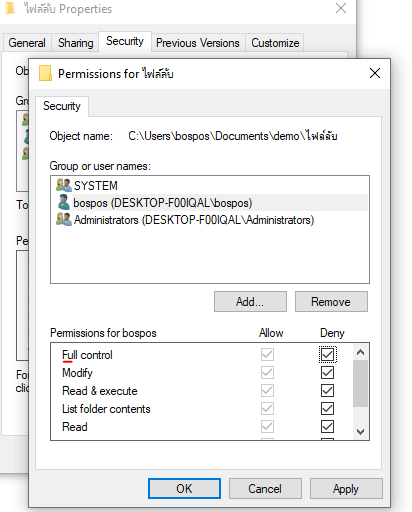This screenshot has height=512, width=412.
Task: Close the Properties window
Action: [x=341, y=8]
